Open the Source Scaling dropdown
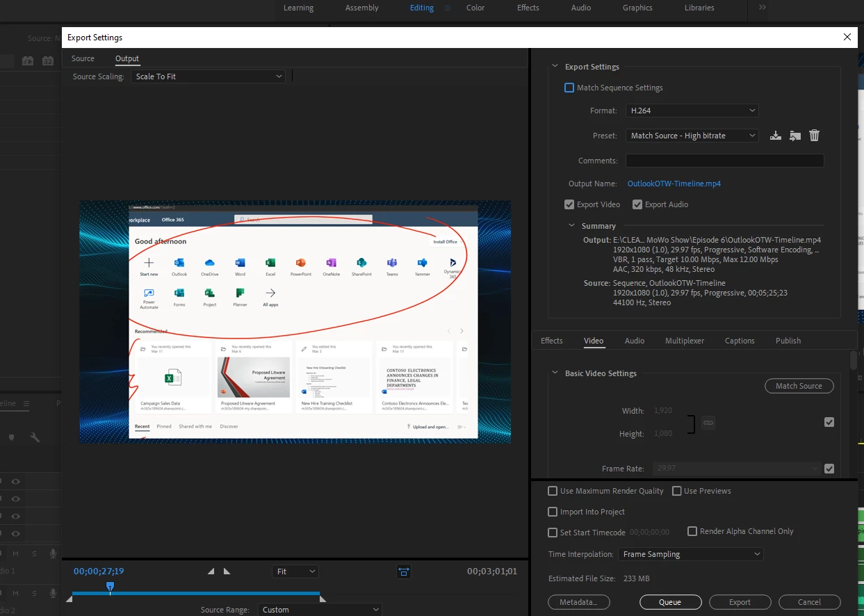Viewport: 864px width, 616px height. pos(208,76)
